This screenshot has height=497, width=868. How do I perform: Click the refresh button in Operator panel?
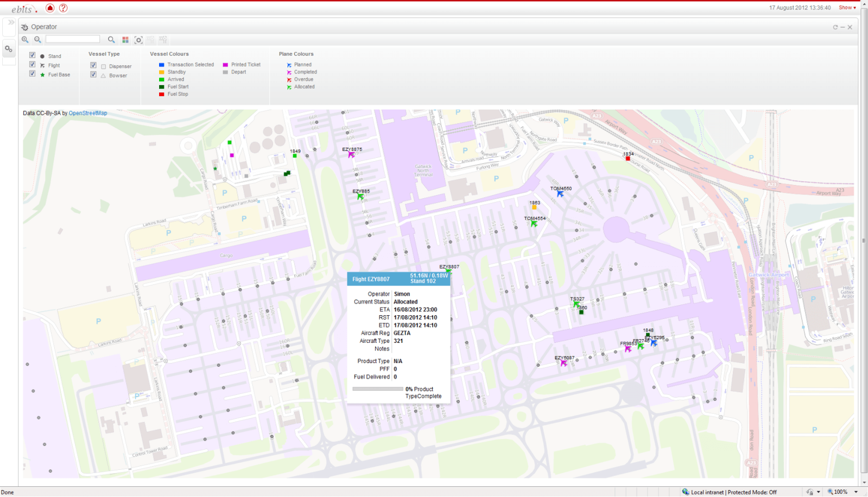tap(835, 27)
